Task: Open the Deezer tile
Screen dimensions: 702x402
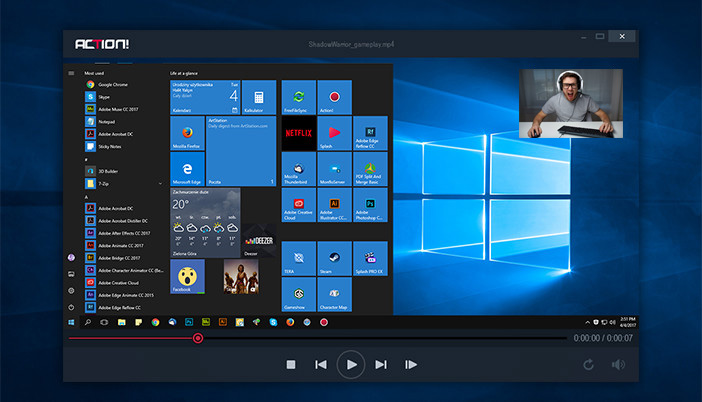Action: 259,240
